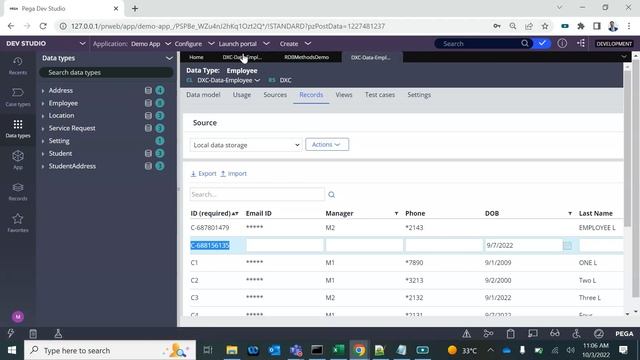640x360 pixels.
Task: Switch to the Usage tab
Action: tap(242, 95)
